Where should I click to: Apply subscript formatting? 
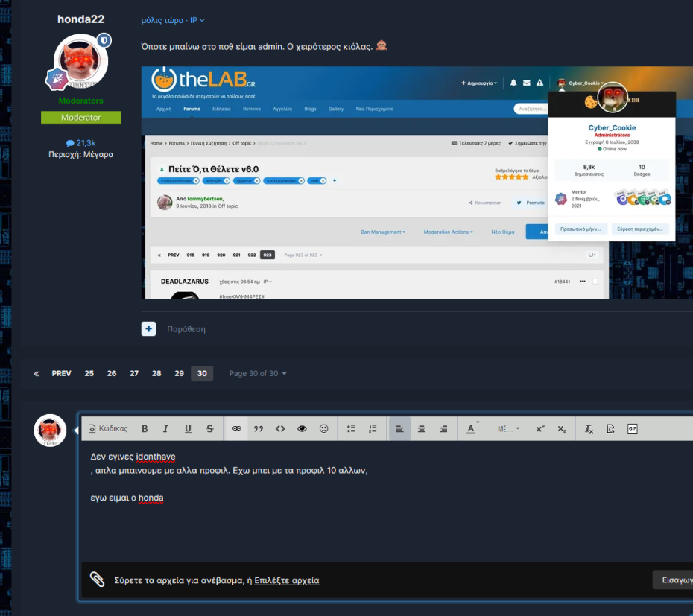562,428
